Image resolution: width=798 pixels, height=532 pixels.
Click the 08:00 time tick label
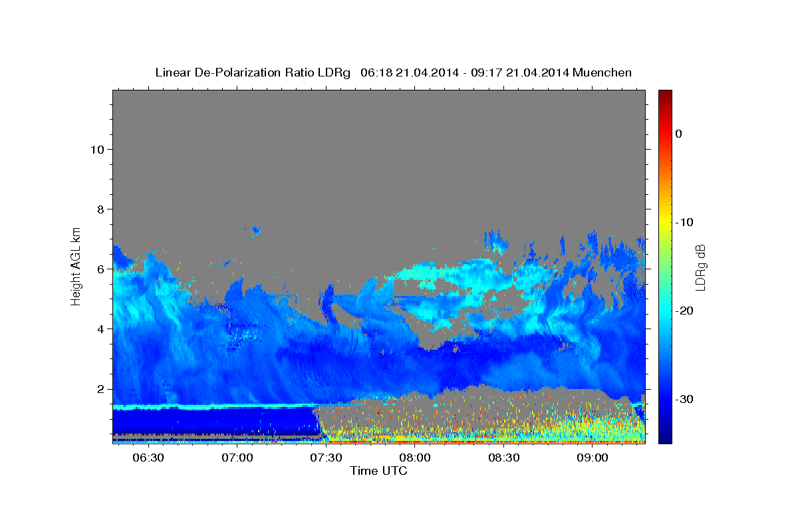coord(414,458)
